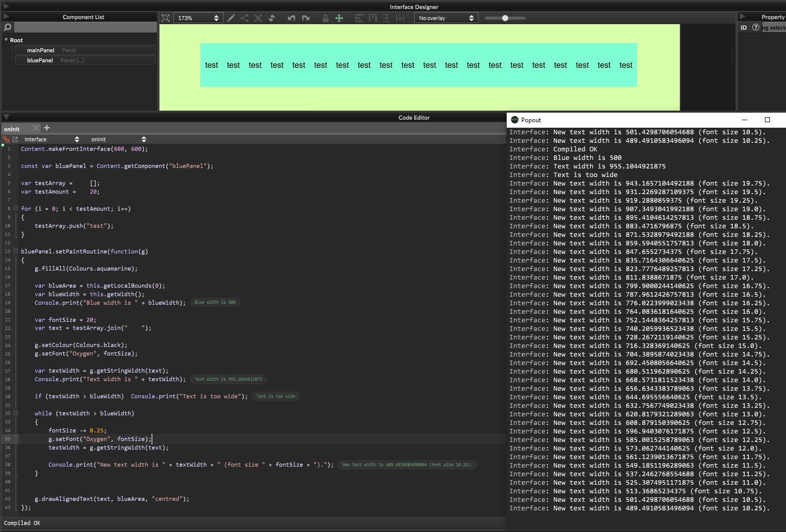
Task: Open the 173% zoom dropdown
Action: (198, 18)
